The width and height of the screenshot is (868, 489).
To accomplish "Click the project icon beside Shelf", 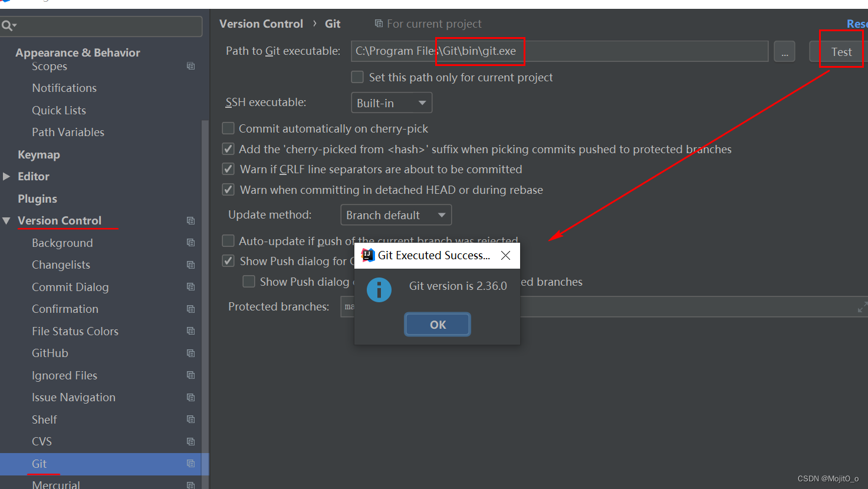I will coord(190,419).
